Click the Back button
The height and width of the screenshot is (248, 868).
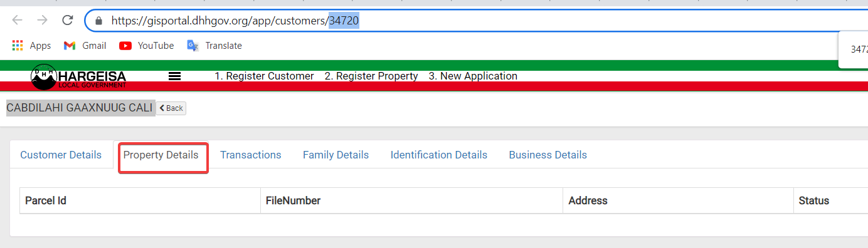[x=171, y=108]
